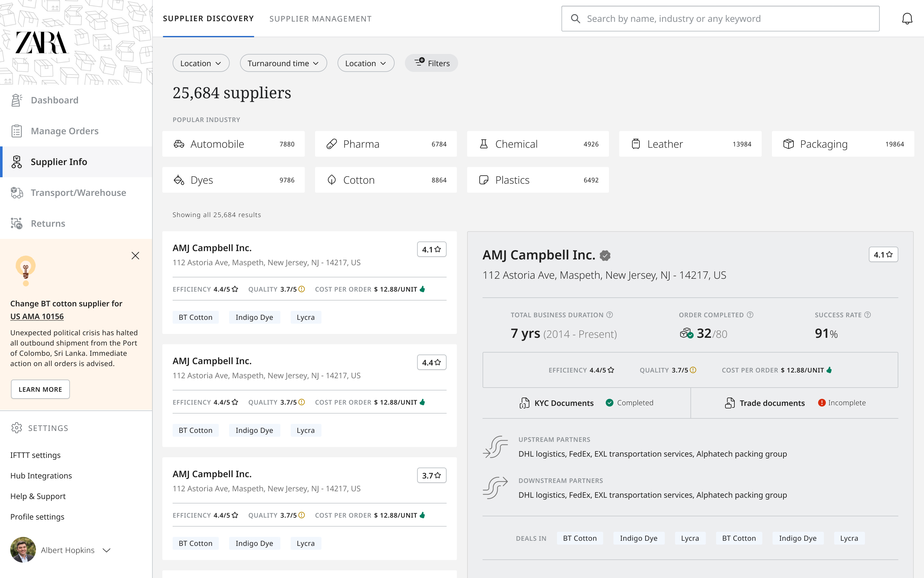Screen dimensions: 924x578
Task: Click the green Completed KYC status
Action: pos(629,403)
